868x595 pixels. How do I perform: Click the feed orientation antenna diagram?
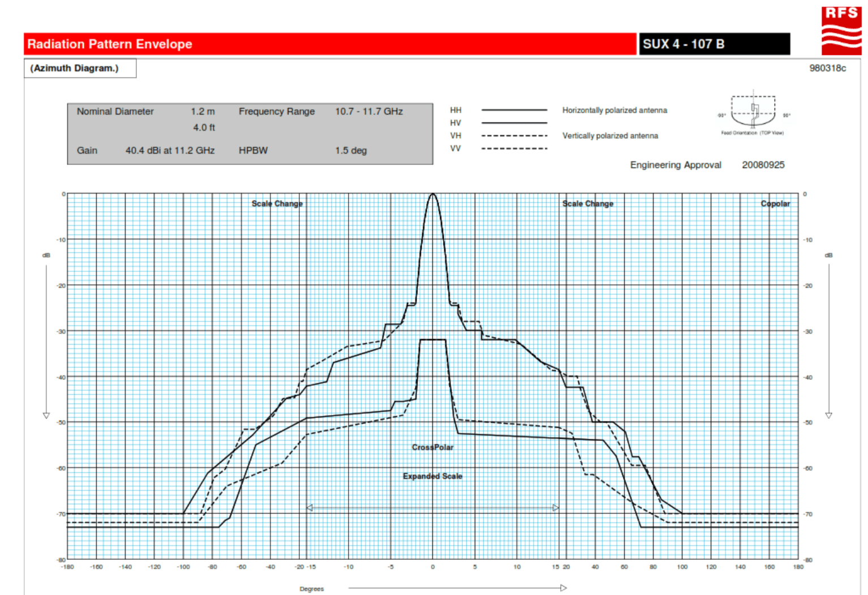coord(753,110)
